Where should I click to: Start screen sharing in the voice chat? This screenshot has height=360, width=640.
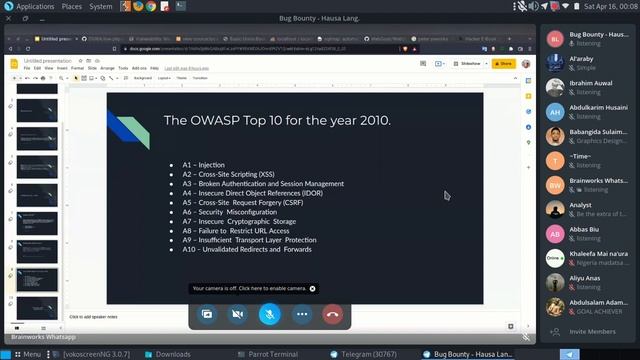click(207, 314)
